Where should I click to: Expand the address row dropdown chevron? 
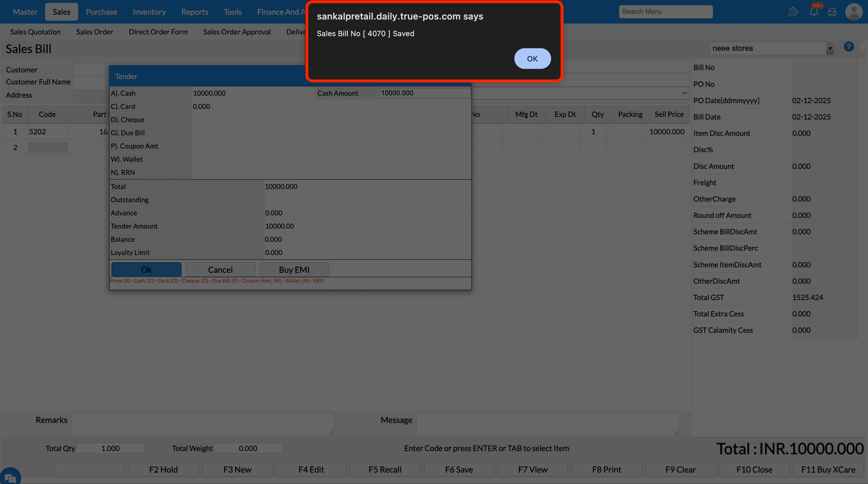684,93
